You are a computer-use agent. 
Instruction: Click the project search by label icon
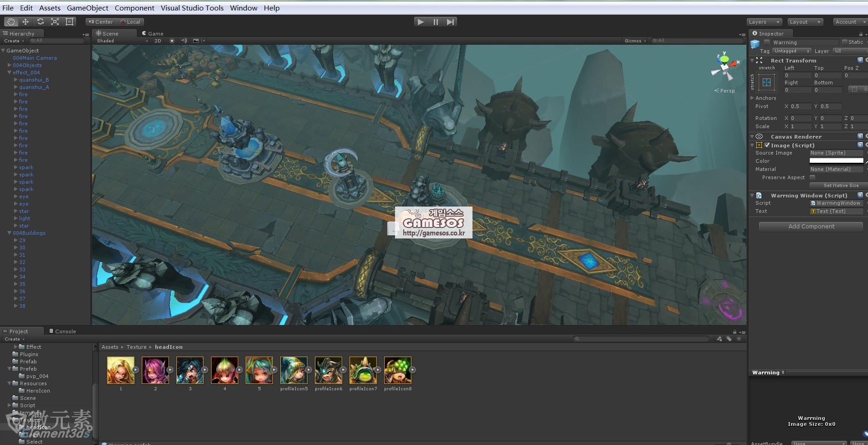click(x=729, y=339)
